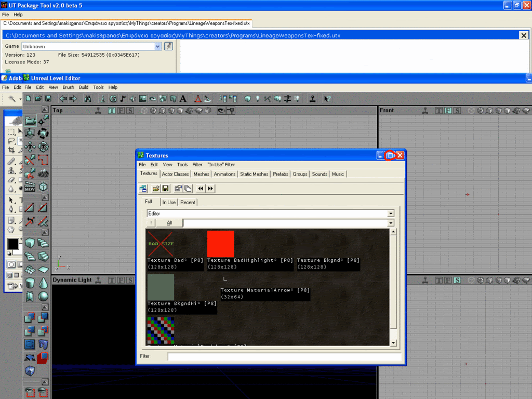Click the Matinee MOV clapperboard icon
The image size is (532, 399).
(31, 187)
